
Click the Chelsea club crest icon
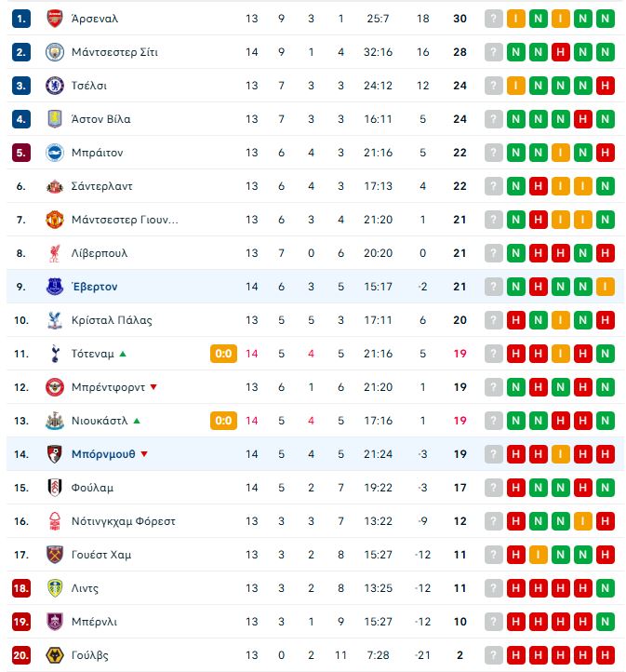pos(54,86)
